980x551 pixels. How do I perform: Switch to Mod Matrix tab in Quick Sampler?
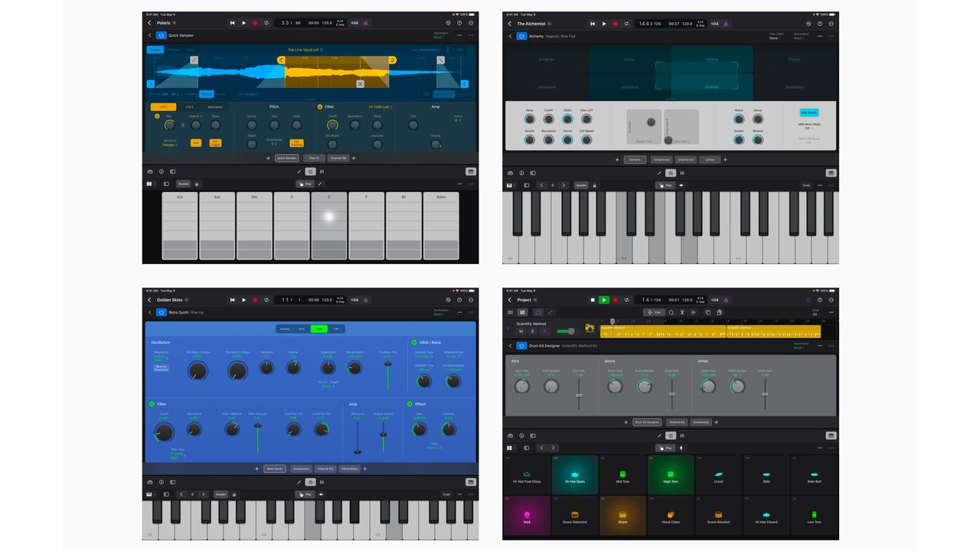coord(216,106)
